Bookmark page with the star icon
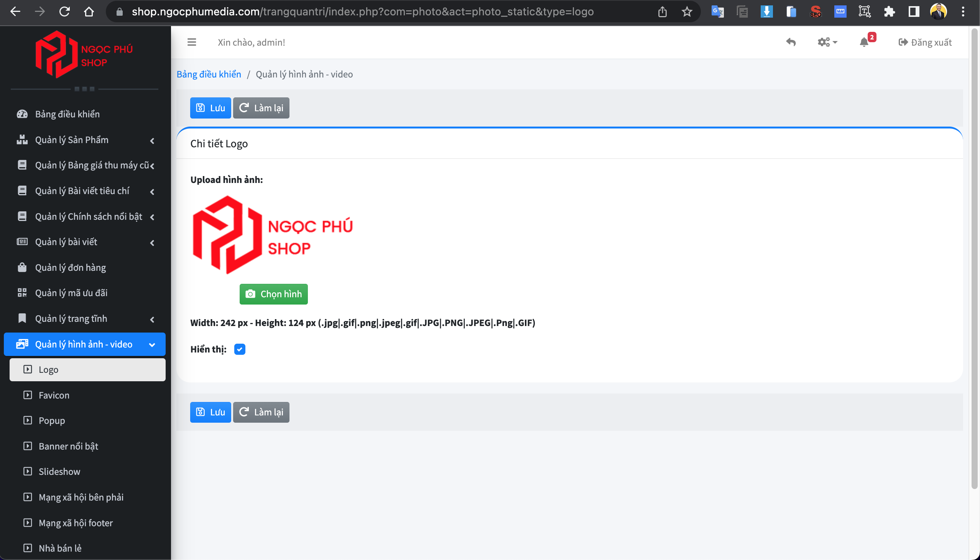The height and width of the screenshot is (560, 980). click(687, 12)
